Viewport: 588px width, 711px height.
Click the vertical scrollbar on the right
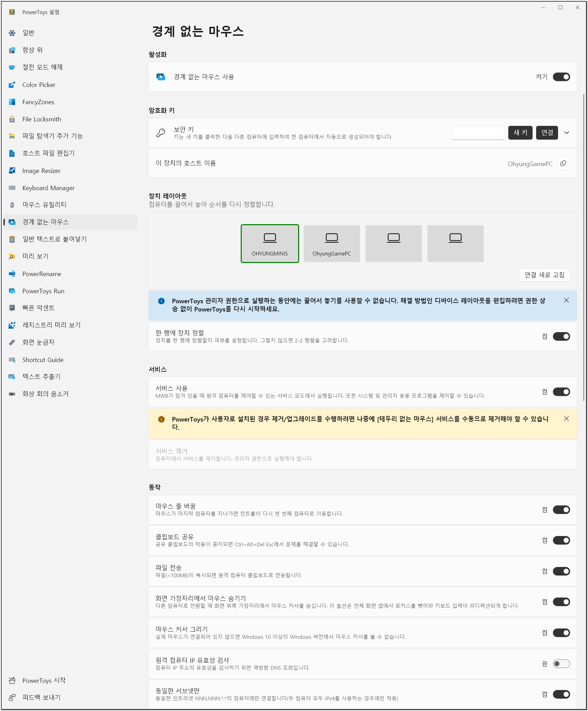pos(584,248)
